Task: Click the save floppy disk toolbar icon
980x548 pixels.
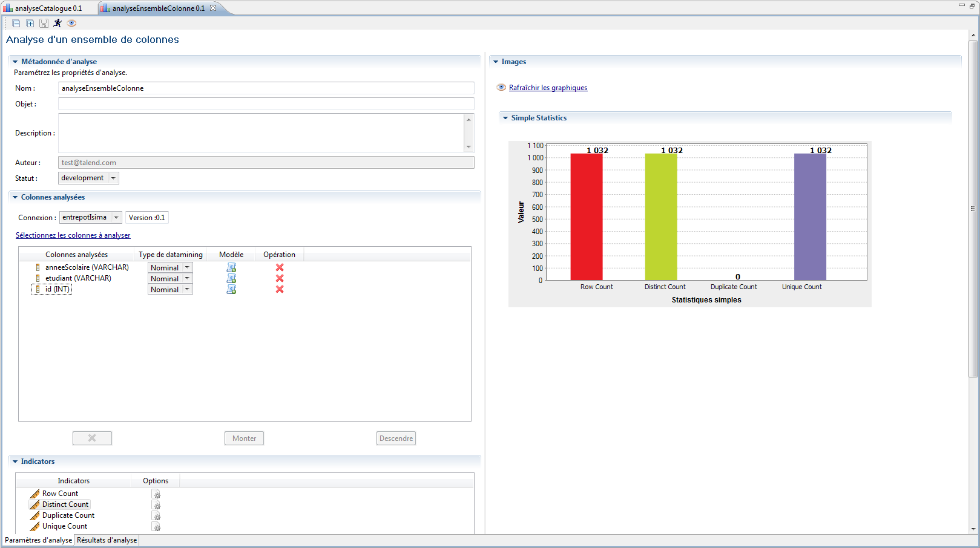Action: (44, 24)
